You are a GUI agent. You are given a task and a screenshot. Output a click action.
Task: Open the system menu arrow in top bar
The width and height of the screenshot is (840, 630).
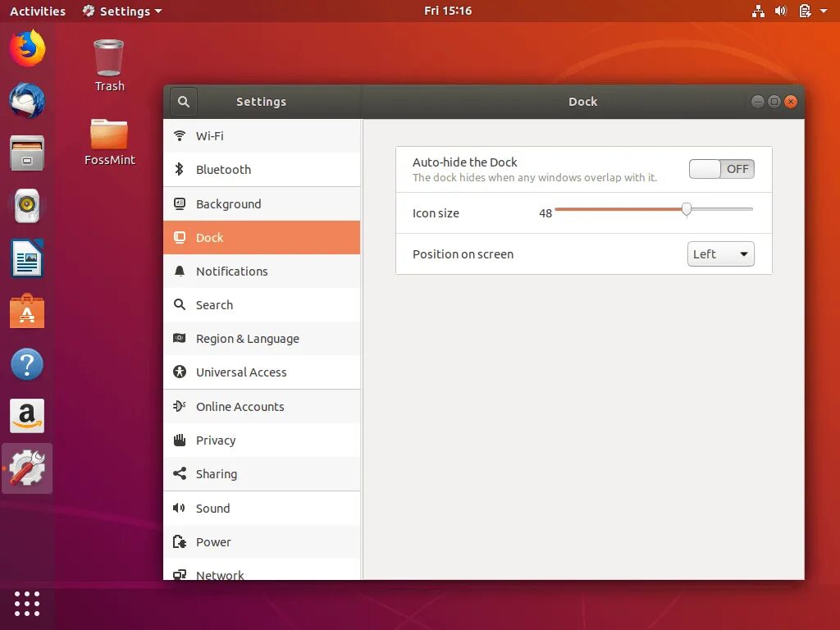click(824, 11)
